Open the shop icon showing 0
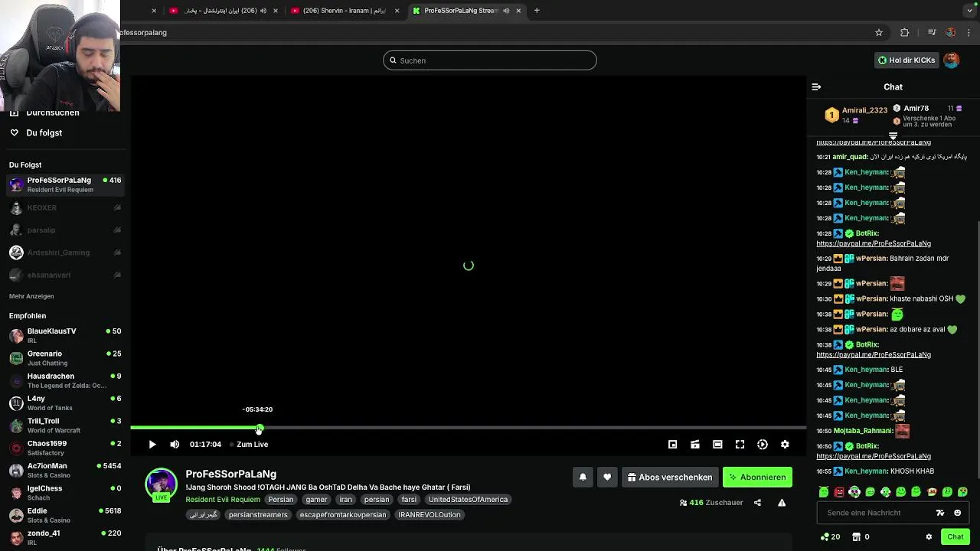 (x=861, y=537)
